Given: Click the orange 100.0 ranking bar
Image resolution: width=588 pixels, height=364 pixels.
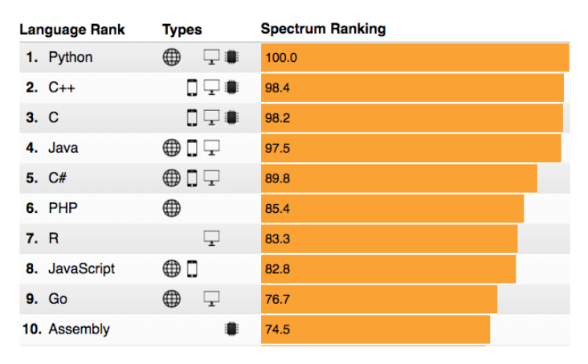Looking at the screenshot, I should tap(415, 57).
